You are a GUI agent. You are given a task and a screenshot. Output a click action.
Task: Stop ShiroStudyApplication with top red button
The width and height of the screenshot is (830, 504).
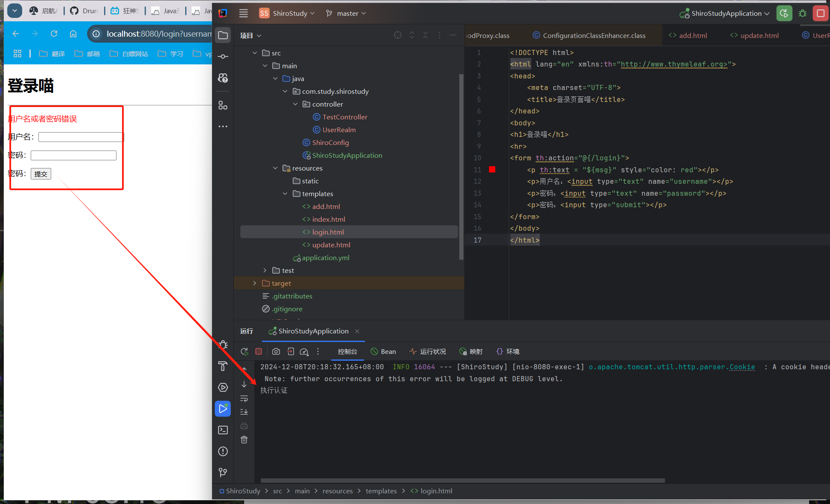coord(821,13)
